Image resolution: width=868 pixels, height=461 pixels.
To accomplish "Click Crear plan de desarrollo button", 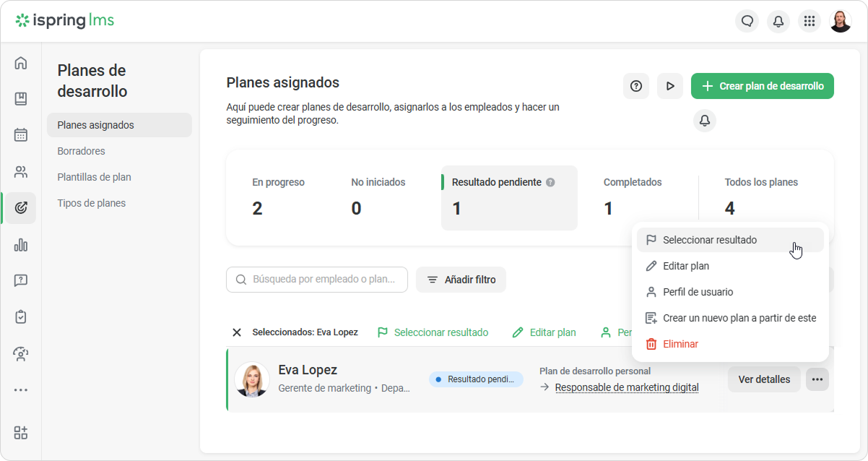I will click(x=763, y=86).
